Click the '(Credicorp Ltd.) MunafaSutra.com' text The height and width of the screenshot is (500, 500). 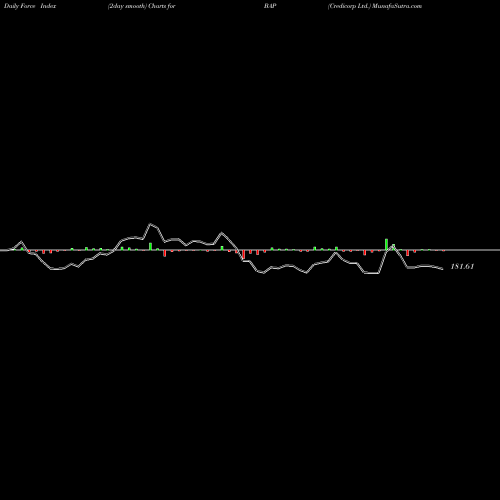click(375, 6)
